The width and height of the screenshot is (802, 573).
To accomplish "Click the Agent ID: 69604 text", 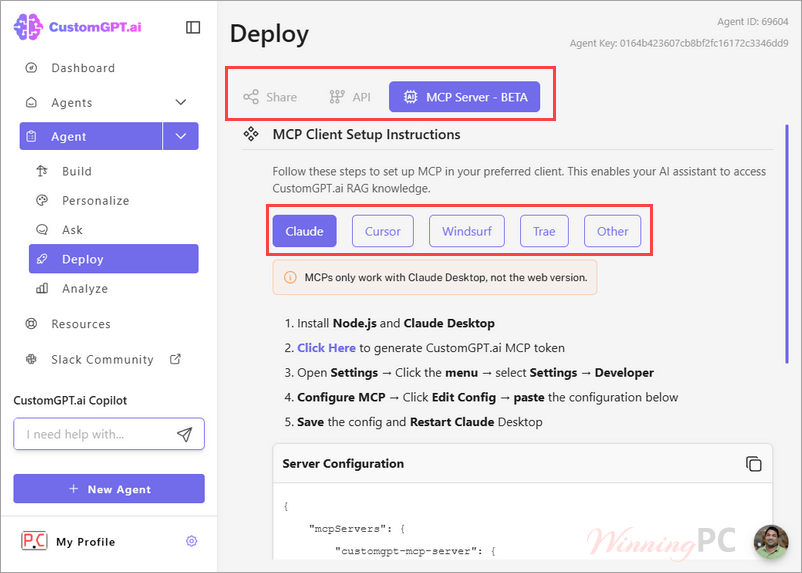I will [x=752, y=21].
